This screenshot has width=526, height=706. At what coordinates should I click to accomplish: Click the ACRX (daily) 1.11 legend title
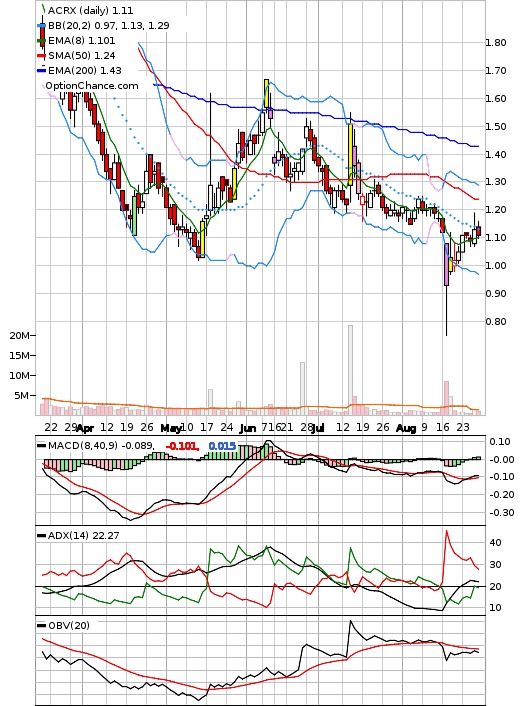click(90, 10)
